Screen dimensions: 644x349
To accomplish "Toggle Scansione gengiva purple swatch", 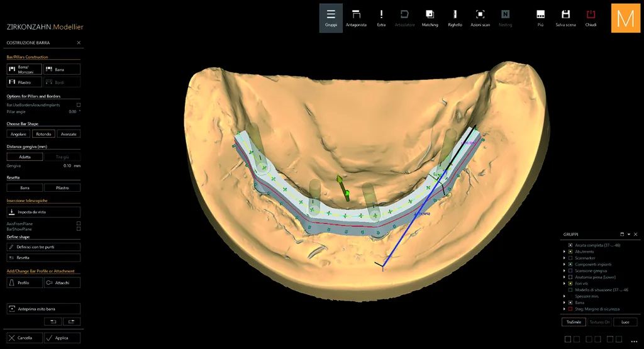I will [x=570, y=271].
